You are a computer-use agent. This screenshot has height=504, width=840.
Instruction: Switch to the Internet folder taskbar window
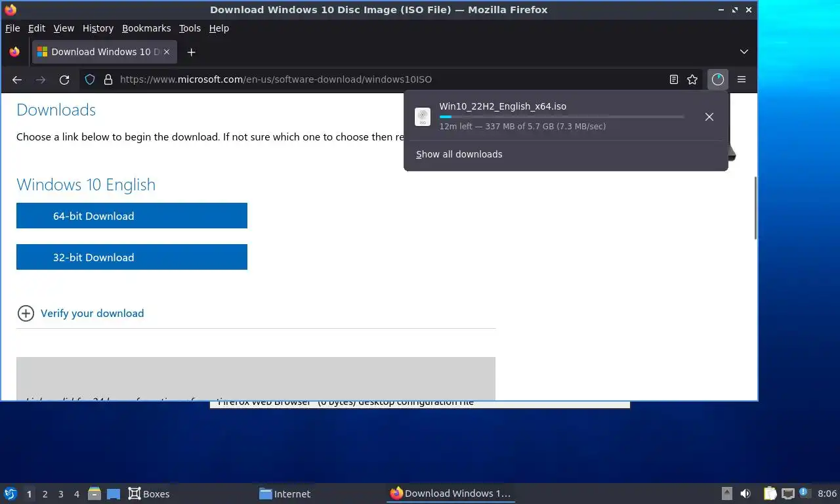pyautogui.click(x=285, y=493)
